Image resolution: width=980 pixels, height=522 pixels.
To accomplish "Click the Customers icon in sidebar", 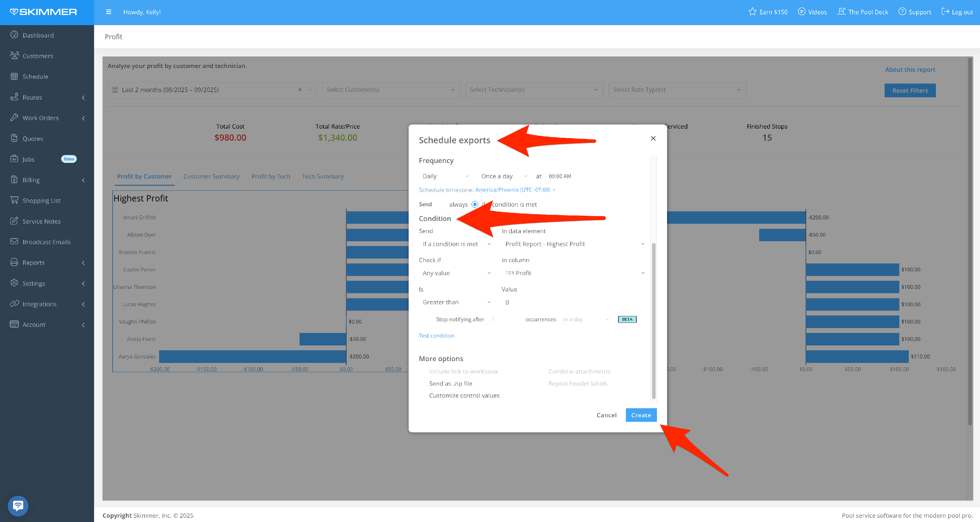I will (14, 55).
